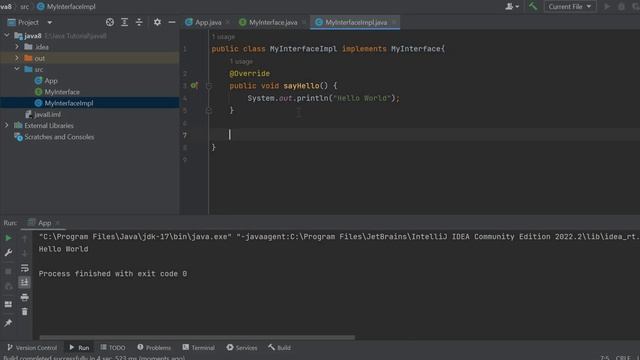Rerun App with green play icon
The image size is (640, 360).
coord(8,238)
